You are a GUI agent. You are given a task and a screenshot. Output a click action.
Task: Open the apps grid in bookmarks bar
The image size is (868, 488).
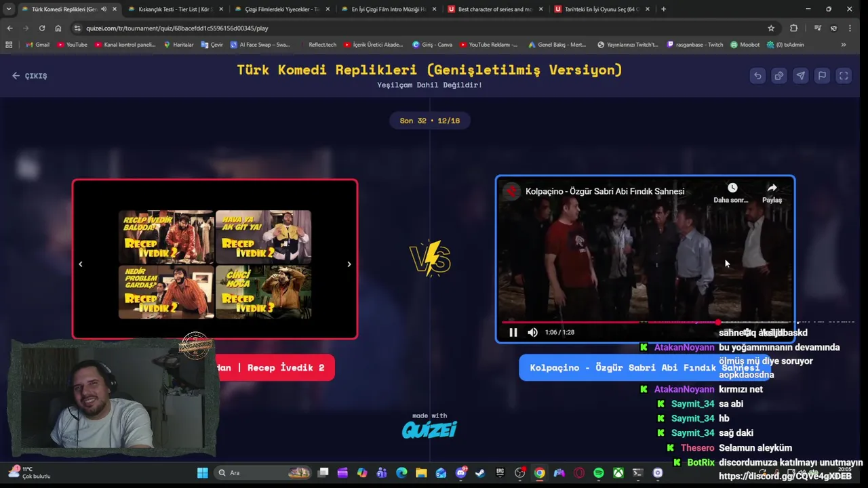(x=9, y=45)
